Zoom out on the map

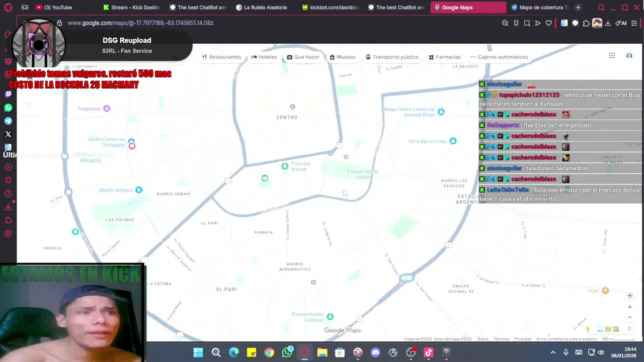click(x=629, y=317)
